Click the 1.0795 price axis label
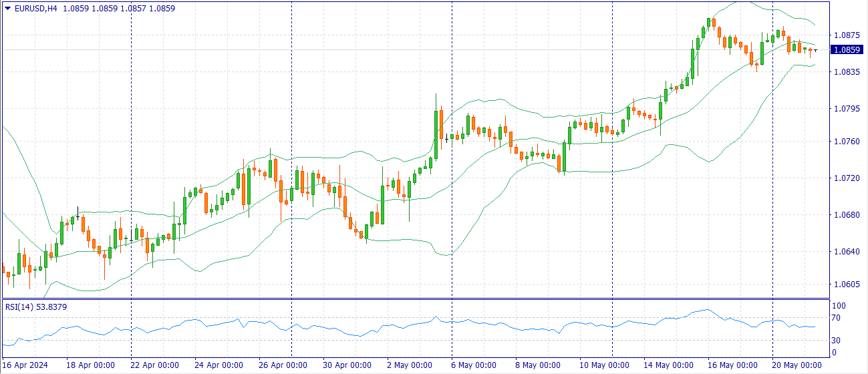The width and height of the screenshot is (868, 374). point(846,108)
